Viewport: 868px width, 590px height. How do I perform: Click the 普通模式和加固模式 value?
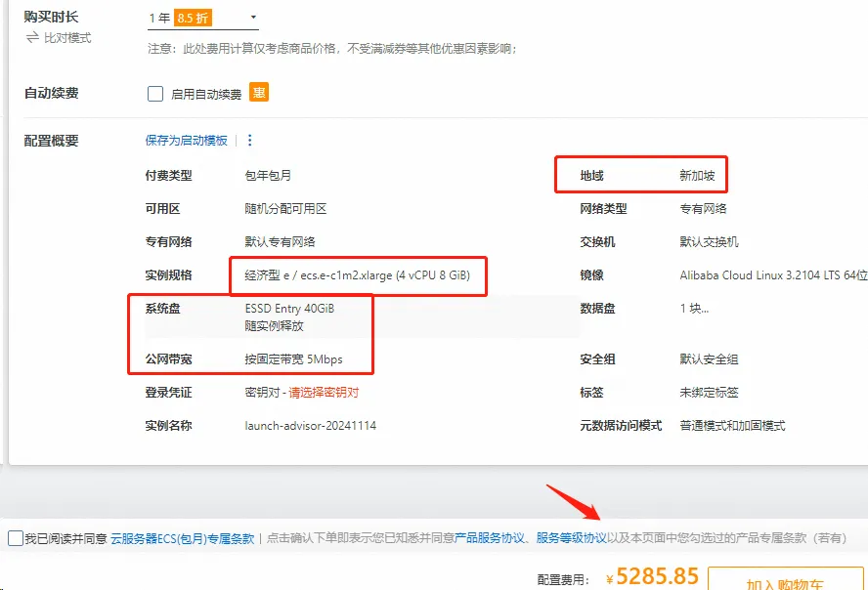pos(732,426)
